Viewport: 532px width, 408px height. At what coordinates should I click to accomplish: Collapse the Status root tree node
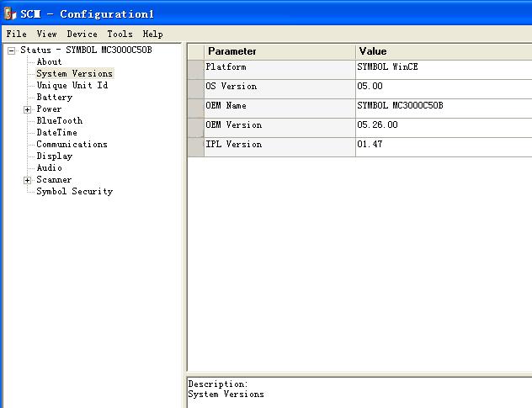point(12,50)
